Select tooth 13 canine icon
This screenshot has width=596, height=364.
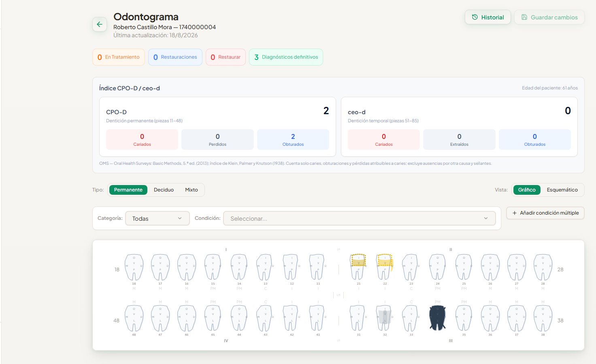[265, 267]
